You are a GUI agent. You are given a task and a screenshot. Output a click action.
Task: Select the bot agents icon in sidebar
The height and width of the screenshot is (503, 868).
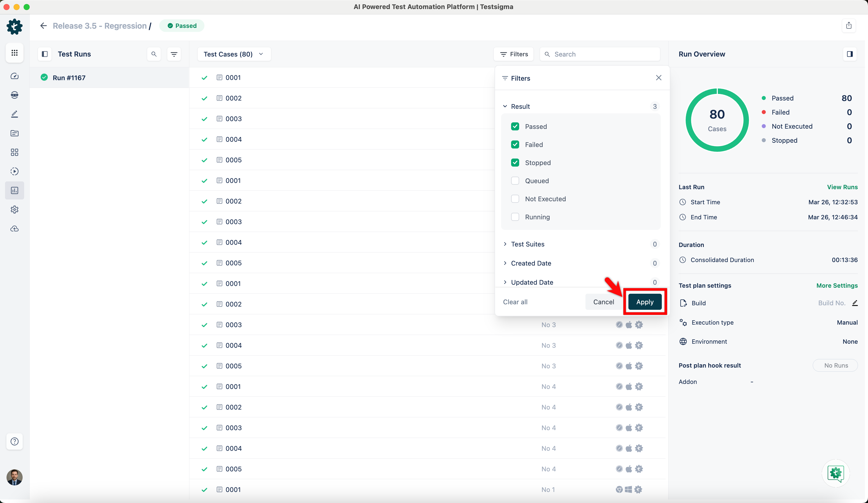pyautogui.click(x=15, y=95)
